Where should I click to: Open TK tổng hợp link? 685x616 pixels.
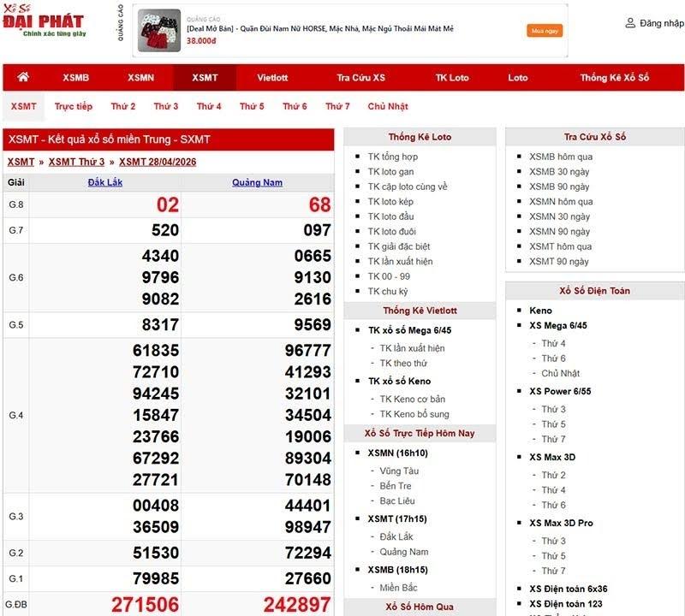point(393,157)
